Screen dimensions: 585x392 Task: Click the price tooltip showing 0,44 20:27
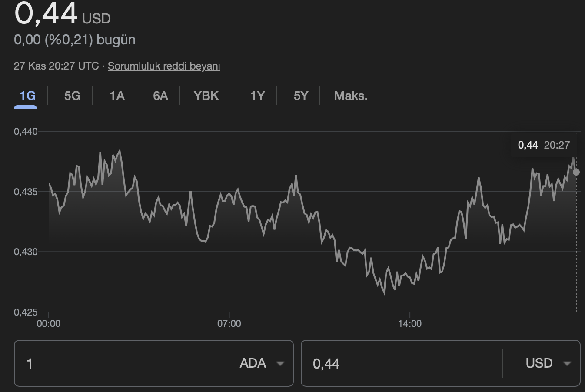(x=543, y=145)
